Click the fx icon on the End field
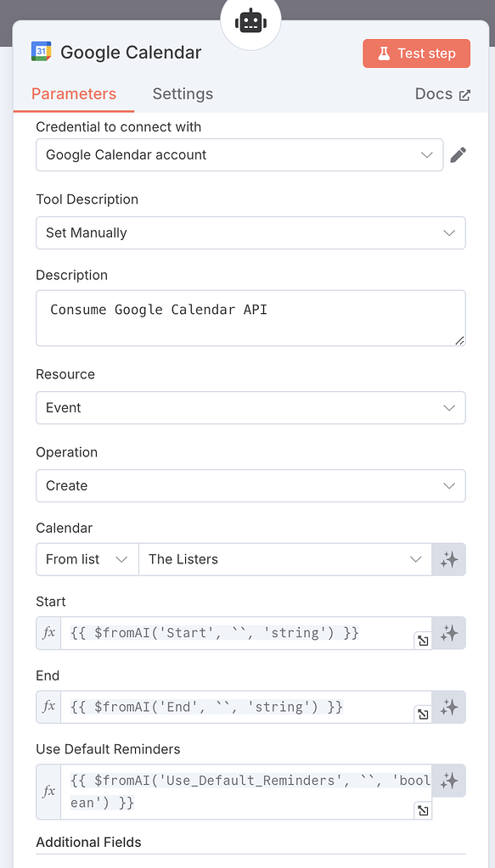Screen dimensions: 495x868 tap(48, 707)
